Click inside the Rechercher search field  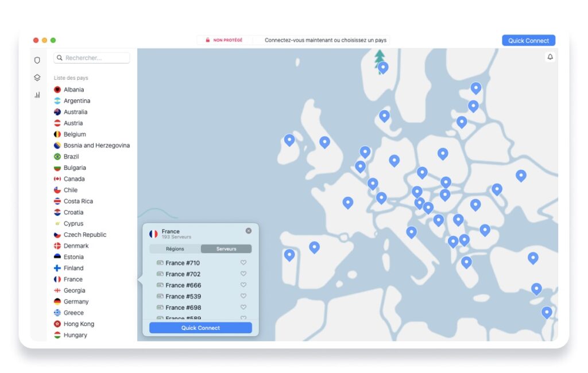[x=92, y=57]
